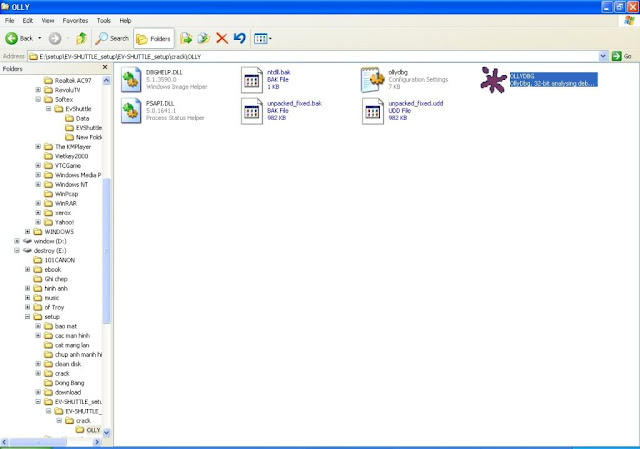The image size is (640, 449).
Task: Select the OLLYDBG application icon
Action: point(493,80)
